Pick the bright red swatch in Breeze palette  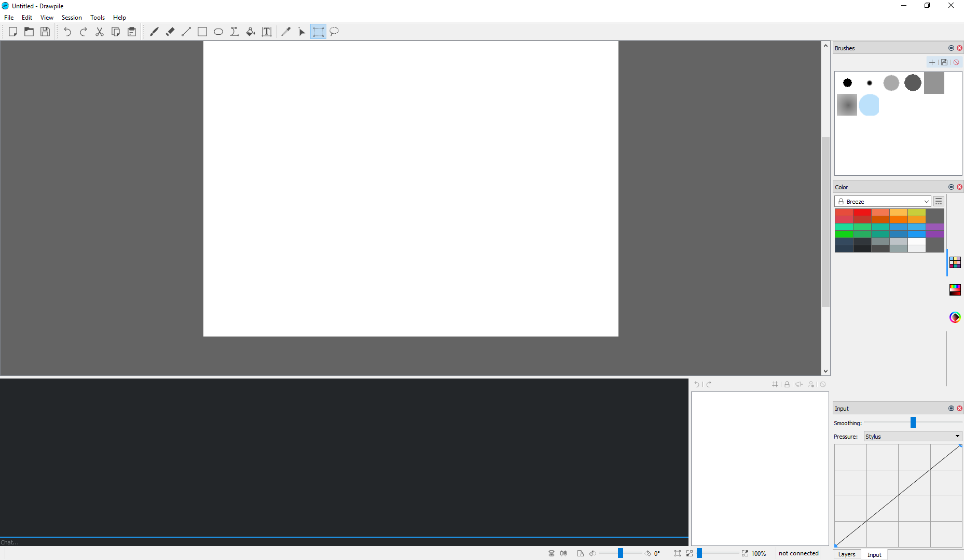click(862, 212)
